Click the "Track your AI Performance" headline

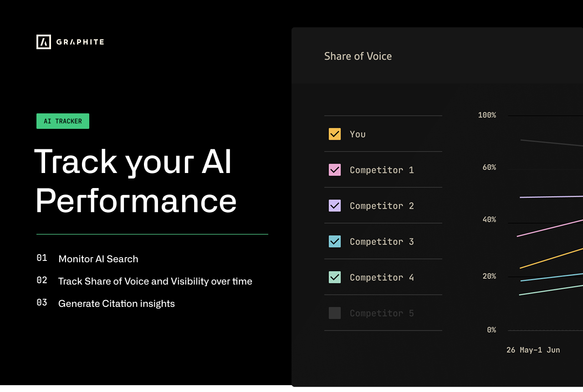135,181
